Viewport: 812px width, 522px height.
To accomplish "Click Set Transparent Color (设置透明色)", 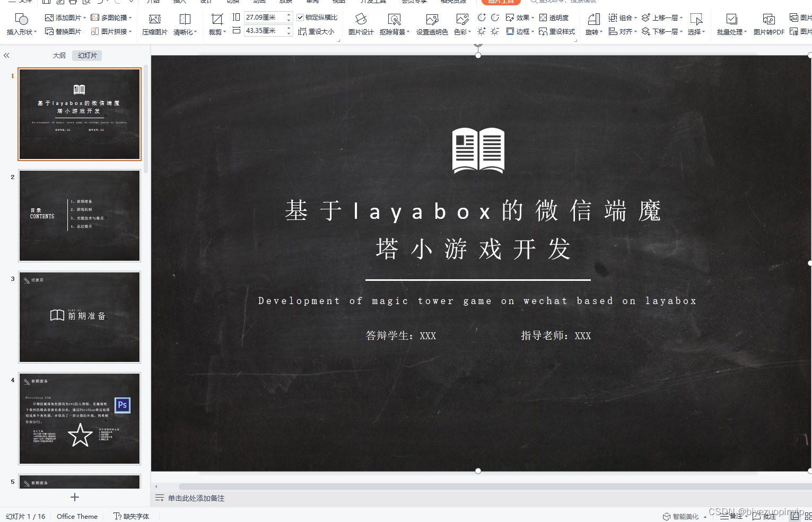I will coord(432,25).
